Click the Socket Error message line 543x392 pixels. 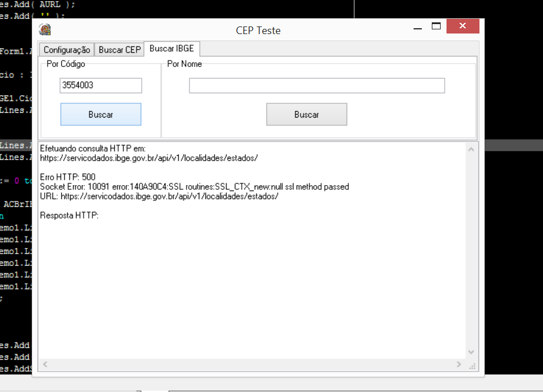[x=194, y=187]
